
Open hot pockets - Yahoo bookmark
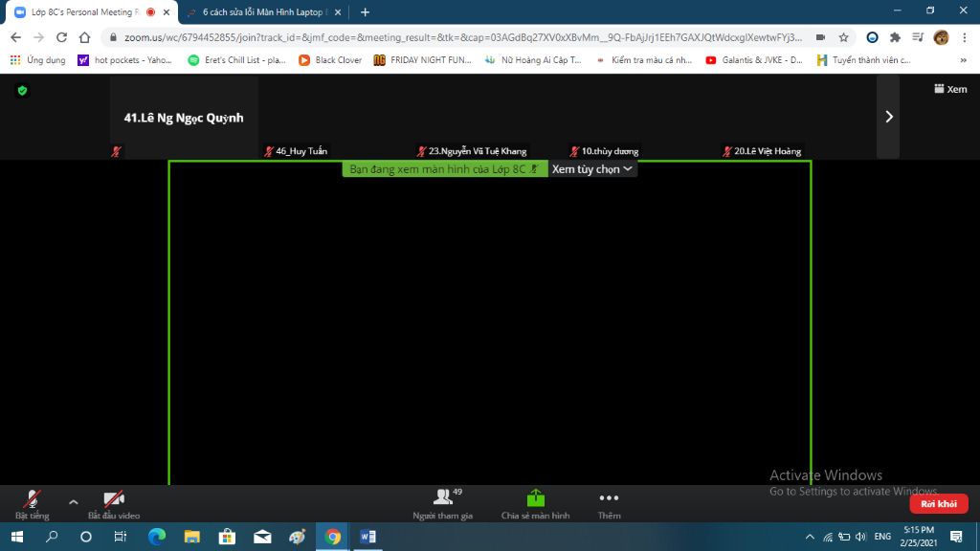[x=125, y=60]
